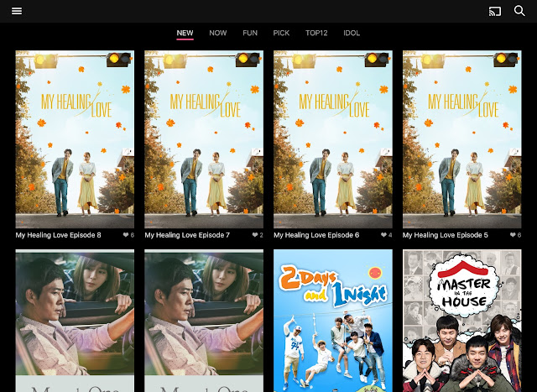Screen dimensions: 537x392
Task: Click the title 'My Healing Love Episode 5'
Action: 446,235
